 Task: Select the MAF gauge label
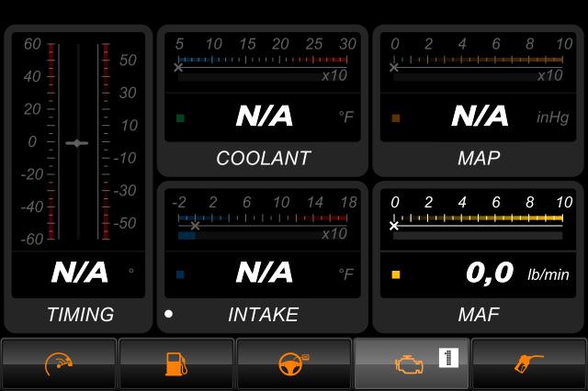479,314
